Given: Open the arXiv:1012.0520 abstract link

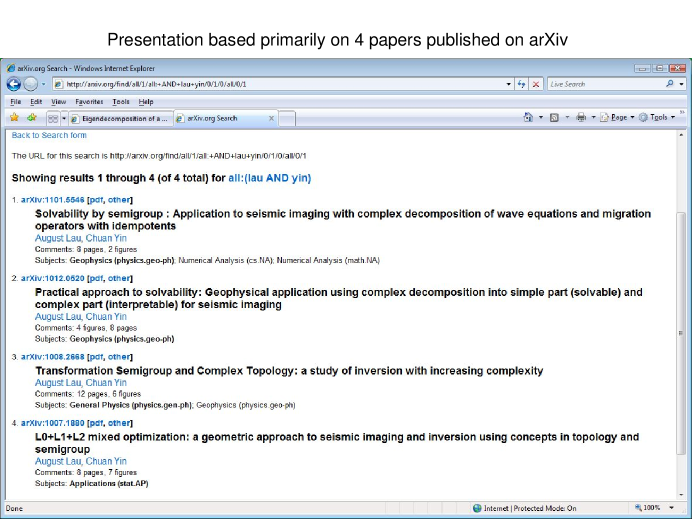Looking at the screenshot, I should [x=53, y=278].
